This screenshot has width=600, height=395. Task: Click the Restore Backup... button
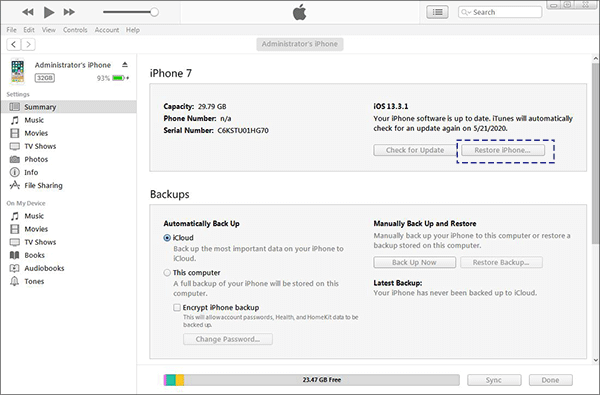(x=501, y=262)
